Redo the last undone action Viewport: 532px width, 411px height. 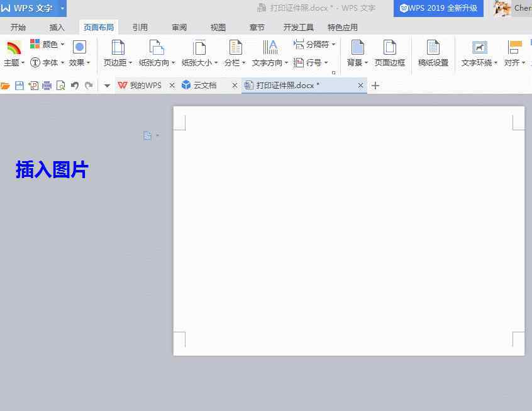tap(89, 86)
